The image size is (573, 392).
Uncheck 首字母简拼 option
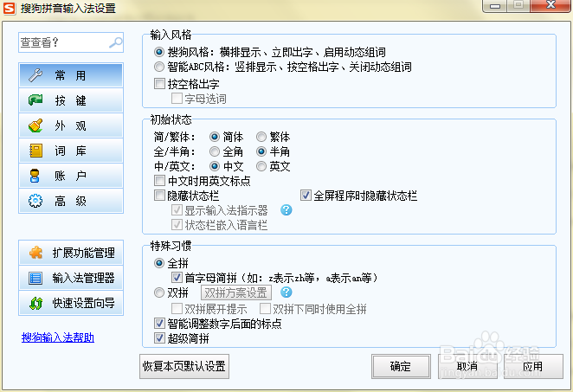pos(177,277)
